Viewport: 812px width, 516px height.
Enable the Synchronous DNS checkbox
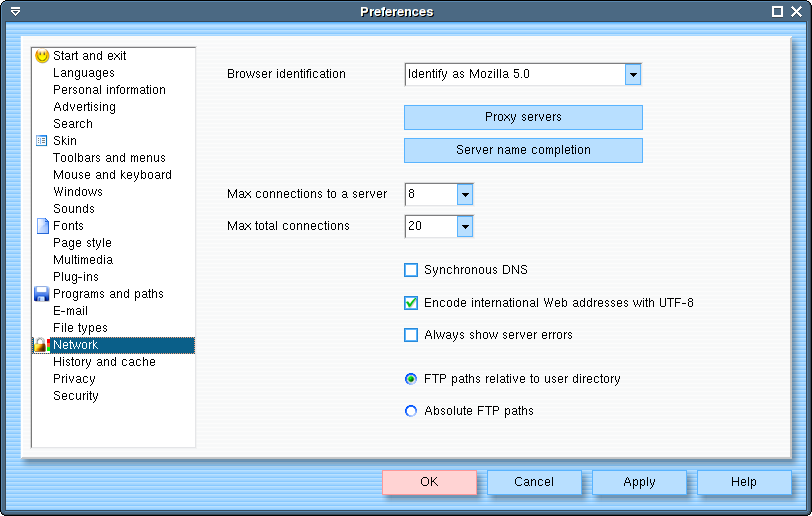coord(411,270)
